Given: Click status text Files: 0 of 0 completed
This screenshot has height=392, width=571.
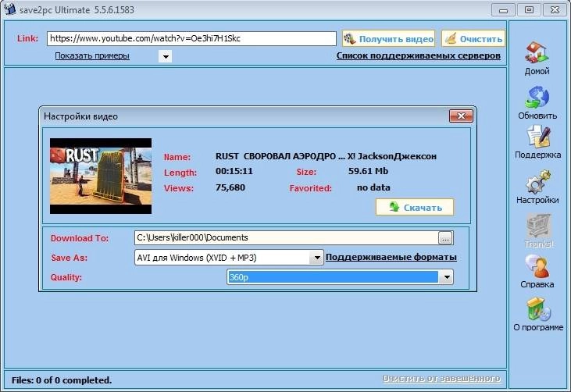Looking at the screenshot, I should point(62,380).
